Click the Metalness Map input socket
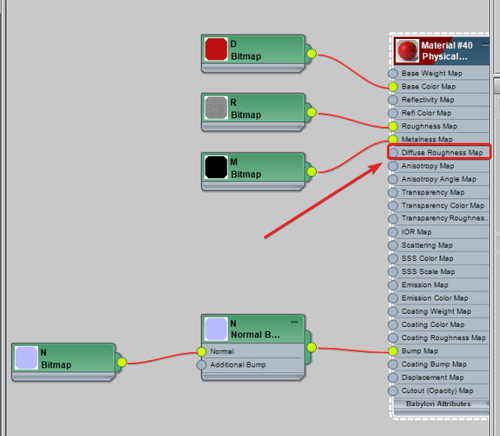 (x=393, y=139)
